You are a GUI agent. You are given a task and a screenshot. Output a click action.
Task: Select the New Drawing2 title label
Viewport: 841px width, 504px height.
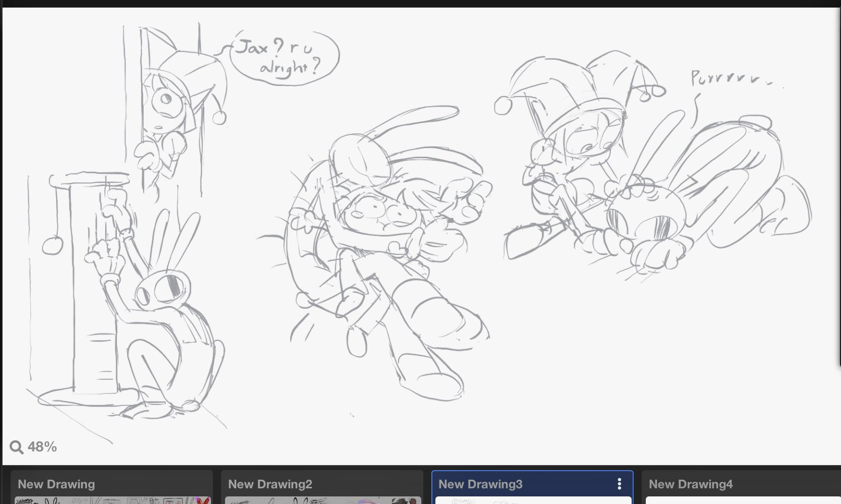point(270,484)
